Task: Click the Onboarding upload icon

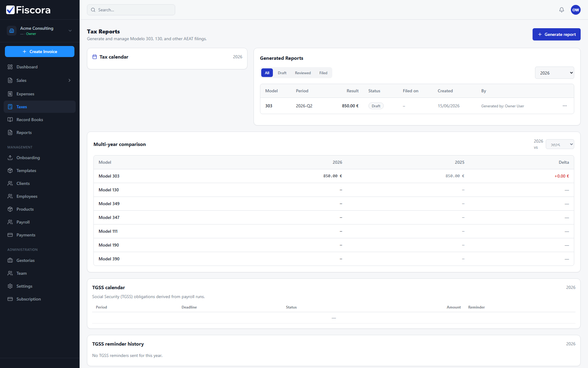Action: [x=10, y=158]
